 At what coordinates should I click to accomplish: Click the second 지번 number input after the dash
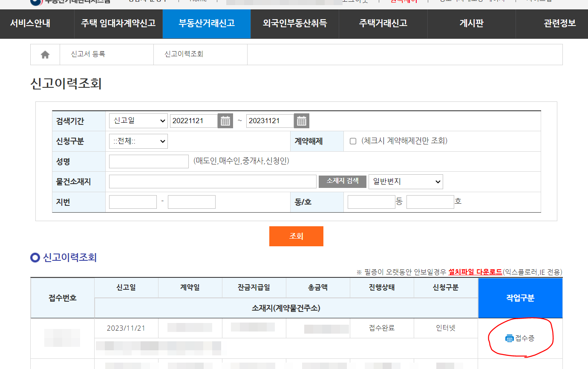click(x=192, y=202)
